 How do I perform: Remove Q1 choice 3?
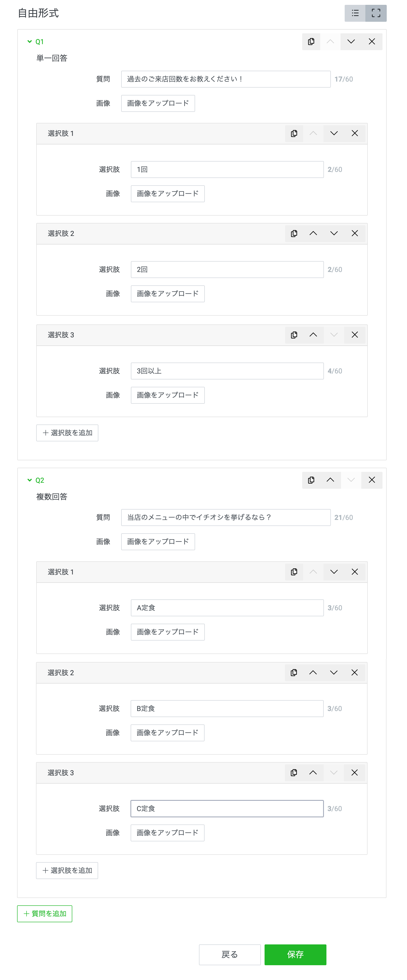coord(354,335)
